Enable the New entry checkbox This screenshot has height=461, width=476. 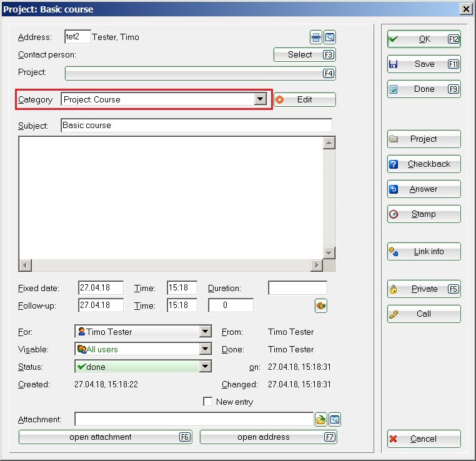tap(208, 402)
